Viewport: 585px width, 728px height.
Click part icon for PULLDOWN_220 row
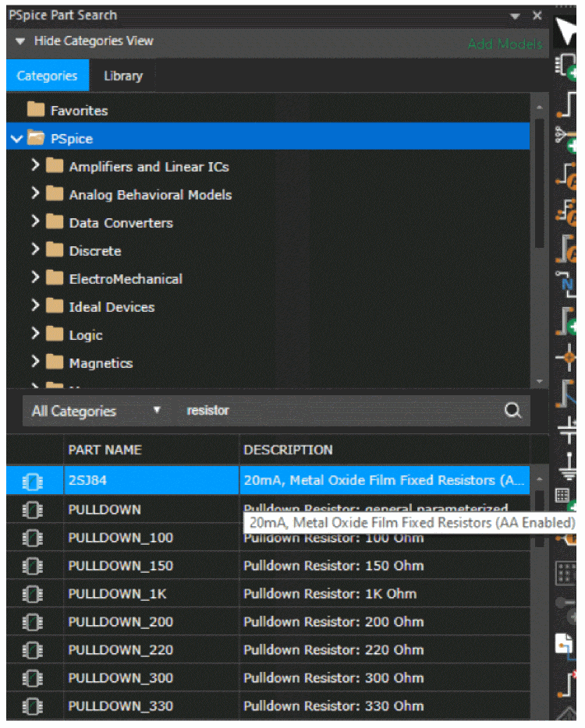33,651
